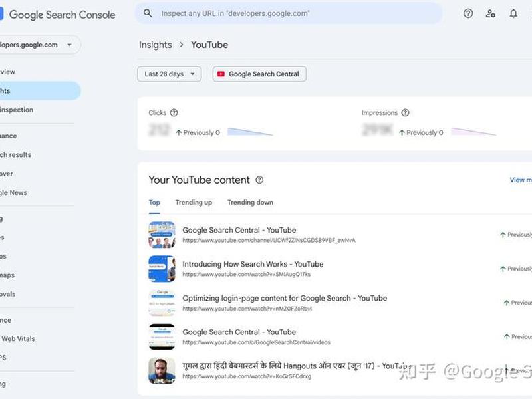Open the Introducing How Search Works thumbnail
Image resolution: width=532 pixels, height=399 pixels.
(x=162, y=269)
